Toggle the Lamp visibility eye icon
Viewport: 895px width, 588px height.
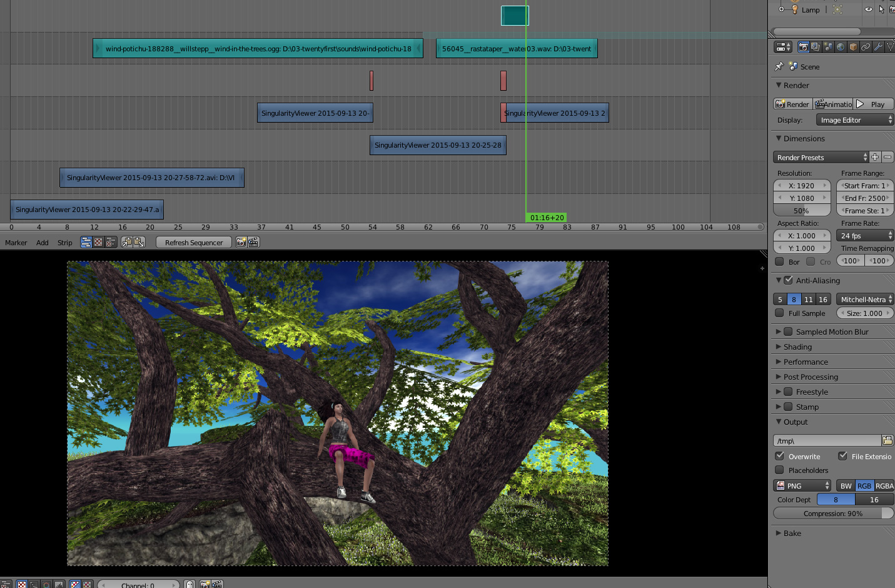(868, 9)
